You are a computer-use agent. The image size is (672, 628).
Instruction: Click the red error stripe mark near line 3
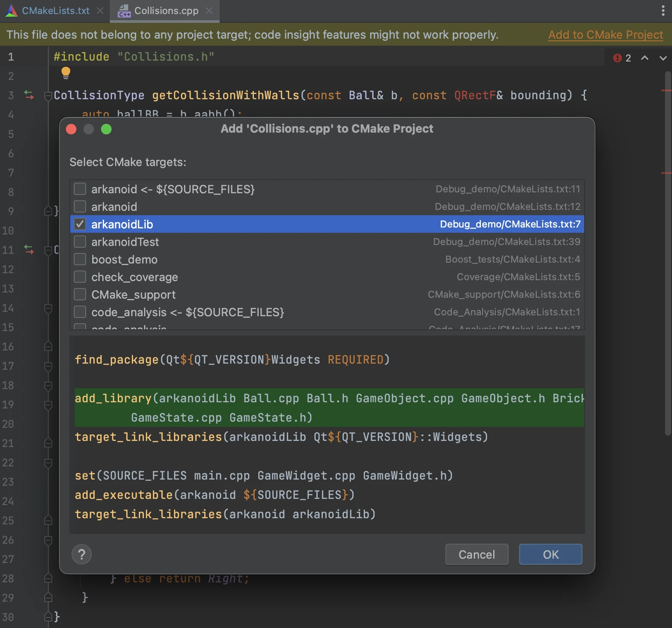point(666,90)
